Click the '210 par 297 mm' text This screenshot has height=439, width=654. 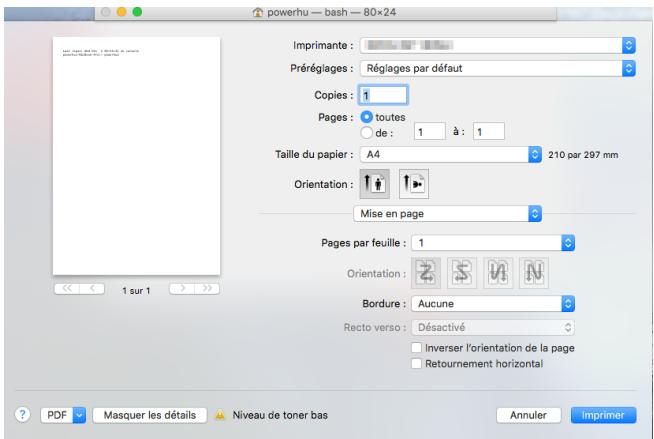[x=583, y=155]
